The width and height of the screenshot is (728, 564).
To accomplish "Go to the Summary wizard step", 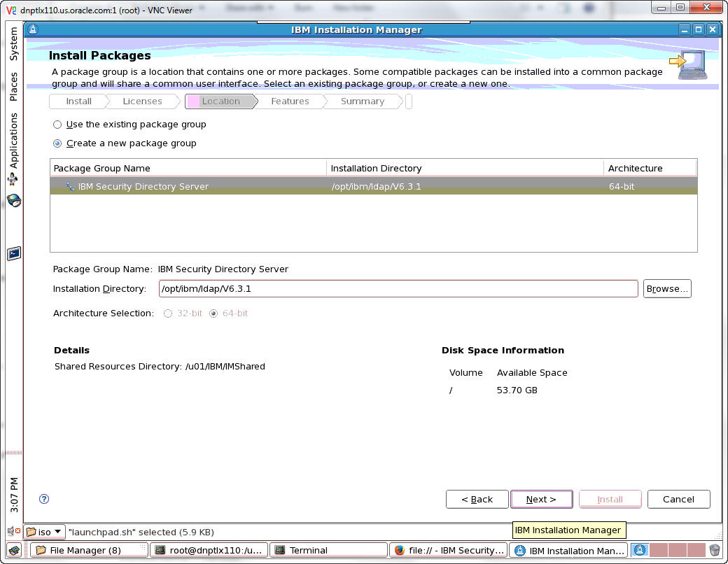I will 362,101.
